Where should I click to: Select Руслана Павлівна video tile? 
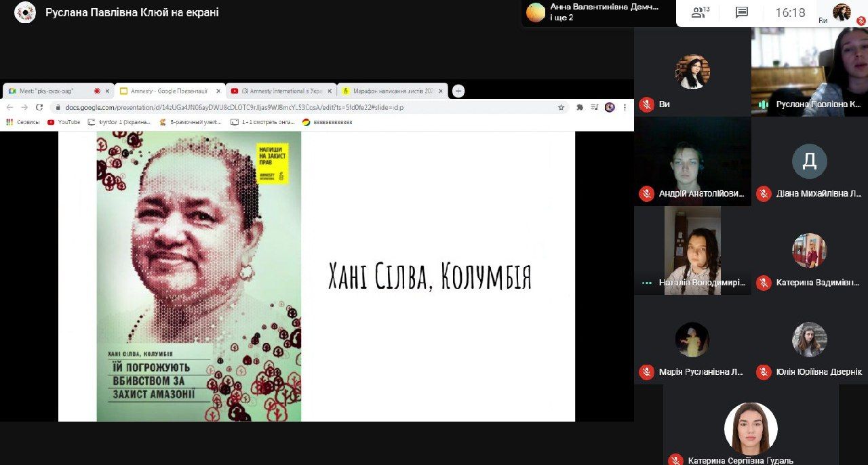pos(809,71)
